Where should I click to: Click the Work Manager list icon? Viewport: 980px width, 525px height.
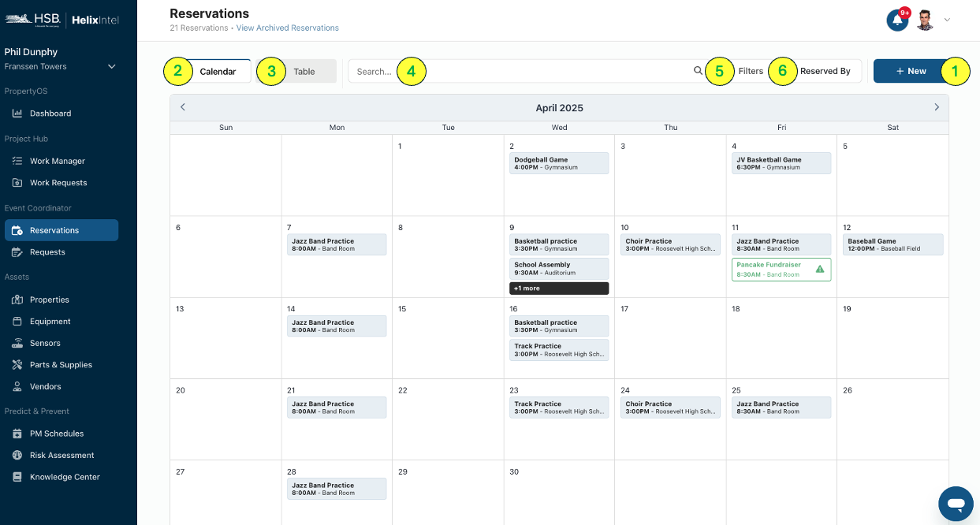pyautogui.click(x=17, y=161)
